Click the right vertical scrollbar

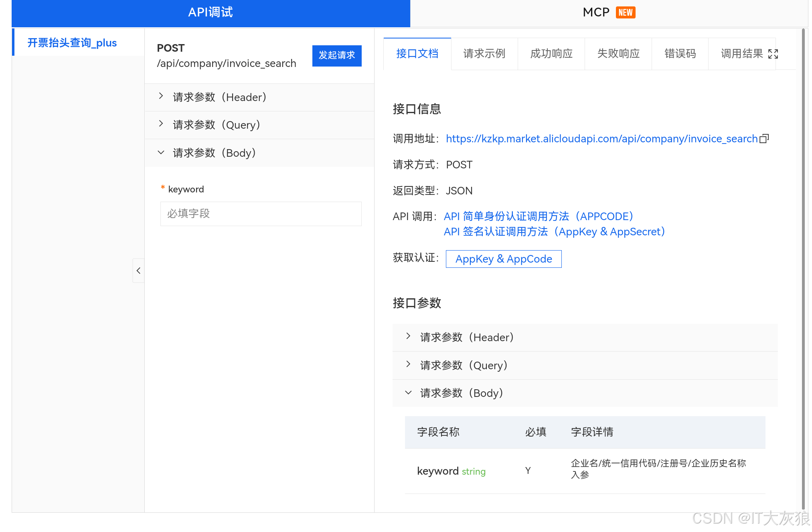pyautogui.click(x=803, y=269)
